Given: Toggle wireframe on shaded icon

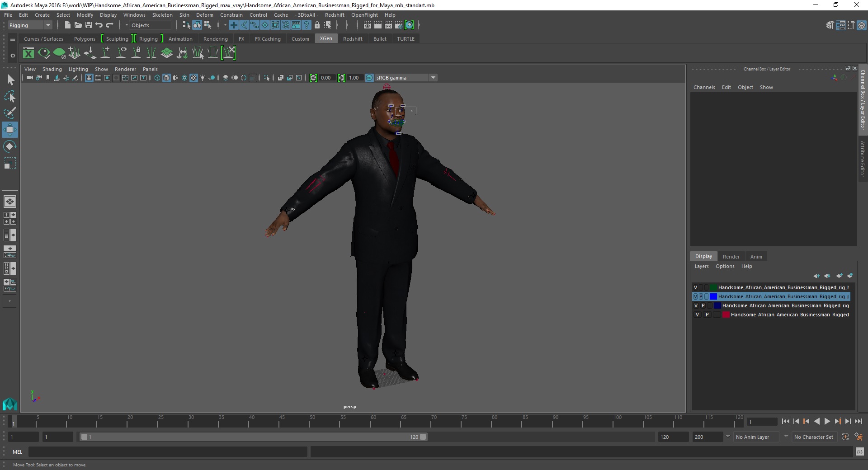Looking at the screenshot, I should tap(184, 78).
